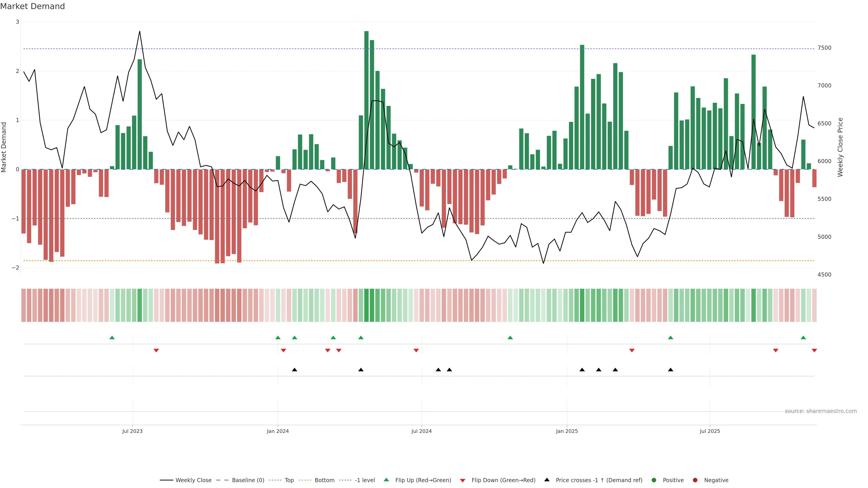The height and width of the screenshot is (488, 868).
Task: Click the black Price crosses -1 legend icon
Action: 547,480
